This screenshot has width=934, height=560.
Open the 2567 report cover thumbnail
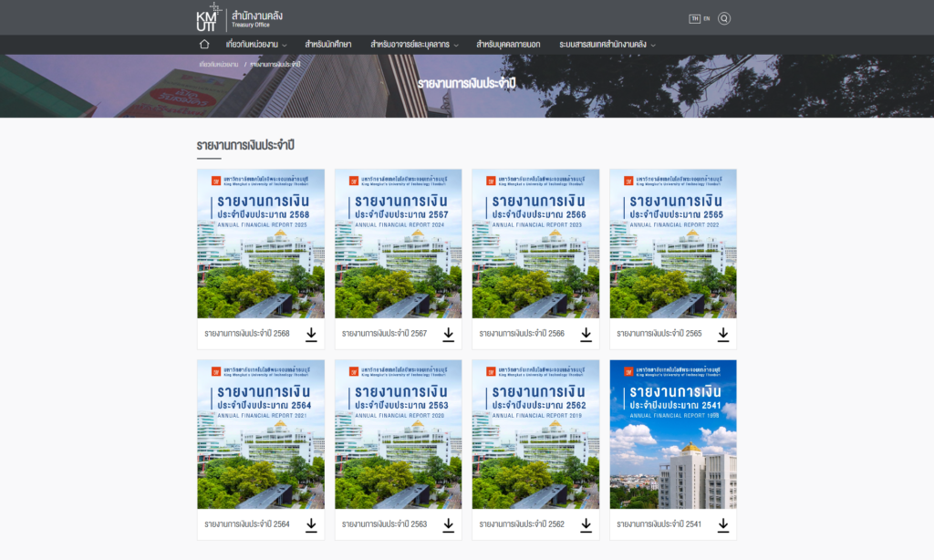398,244
